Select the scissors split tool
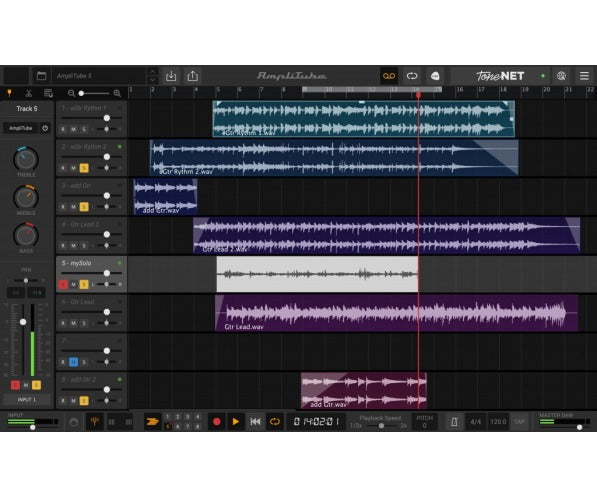This screenshot has height=497, width=597. pos(29,93)
